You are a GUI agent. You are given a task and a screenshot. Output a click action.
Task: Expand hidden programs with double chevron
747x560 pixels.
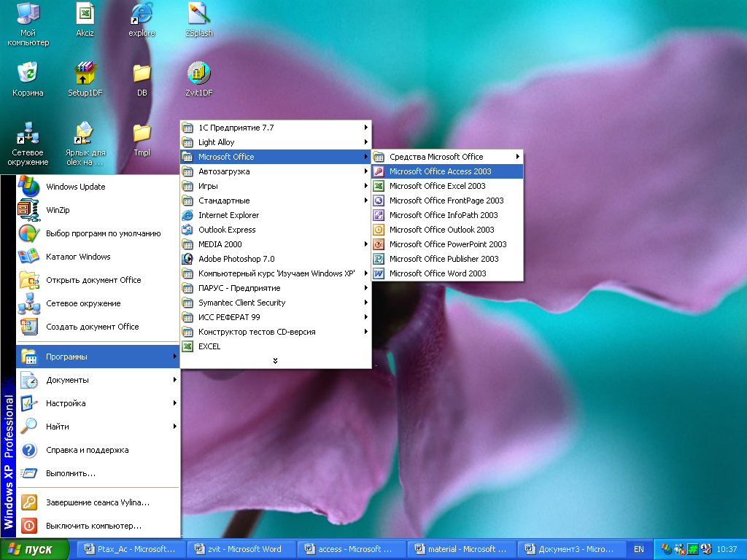tap(275, 361)
